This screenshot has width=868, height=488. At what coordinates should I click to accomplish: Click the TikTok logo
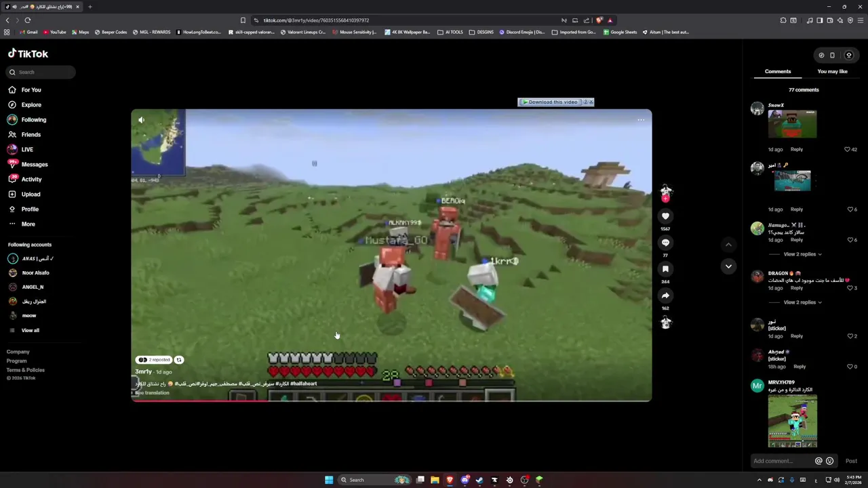(x=28, y=54)
